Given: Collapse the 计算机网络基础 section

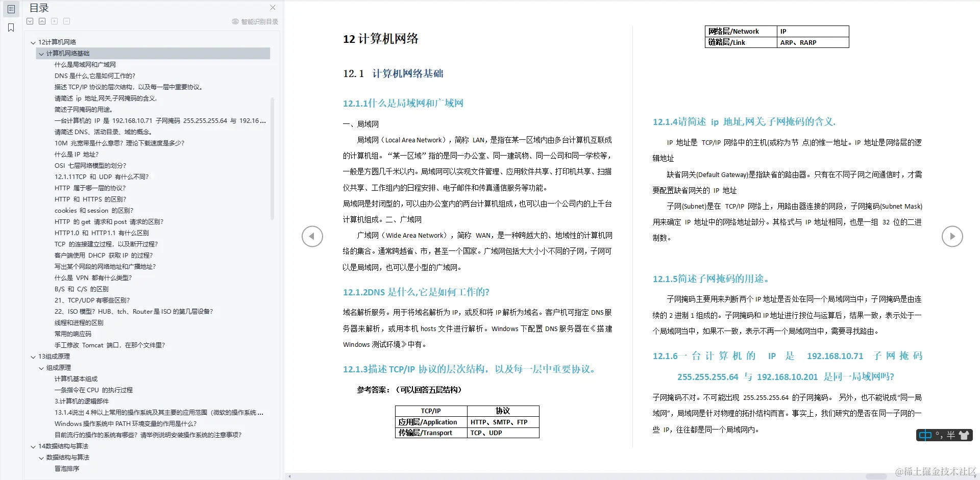Looking at the screenshot, I should 41,54.
